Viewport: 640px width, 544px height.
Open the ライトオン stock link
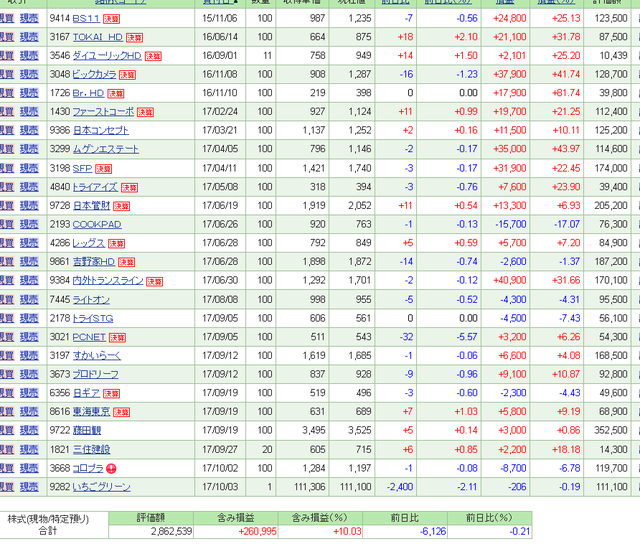click(x=91, y=300)
